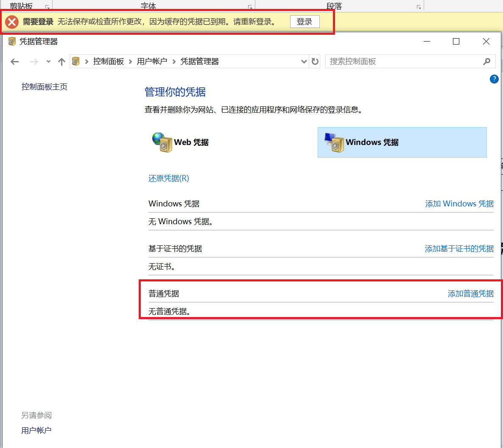Open the address bar history dropdown
This screenshot has width=503, height=448.
point(304,61)
